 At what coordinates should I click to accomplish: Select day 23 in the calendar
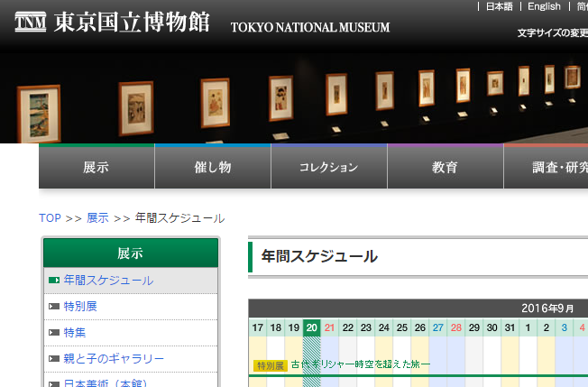(x=366, y=327)
